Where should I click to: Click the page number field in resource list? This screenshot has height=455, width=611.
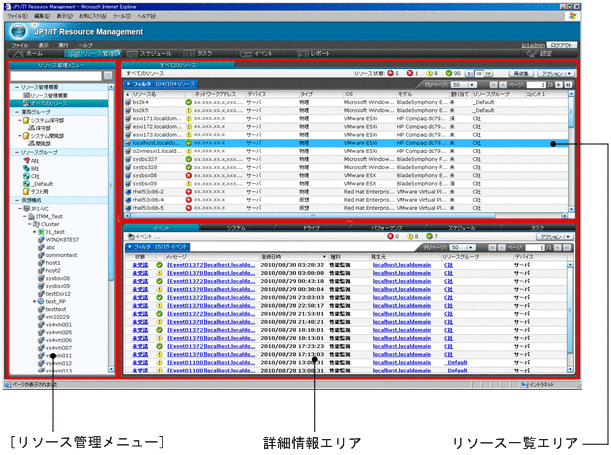coord(536,85)
